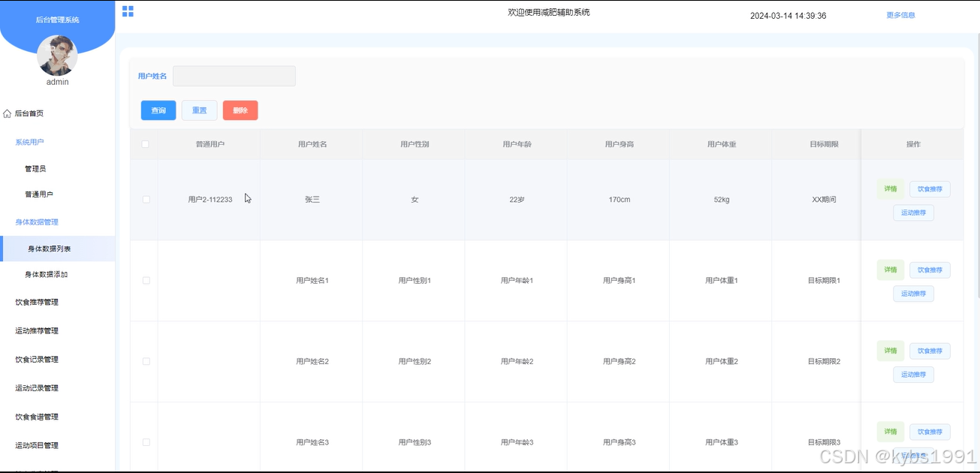Viewport: 980px width, 473px height.
Task: Click the 后台管理系统 title
Action: tap(58, 20)
